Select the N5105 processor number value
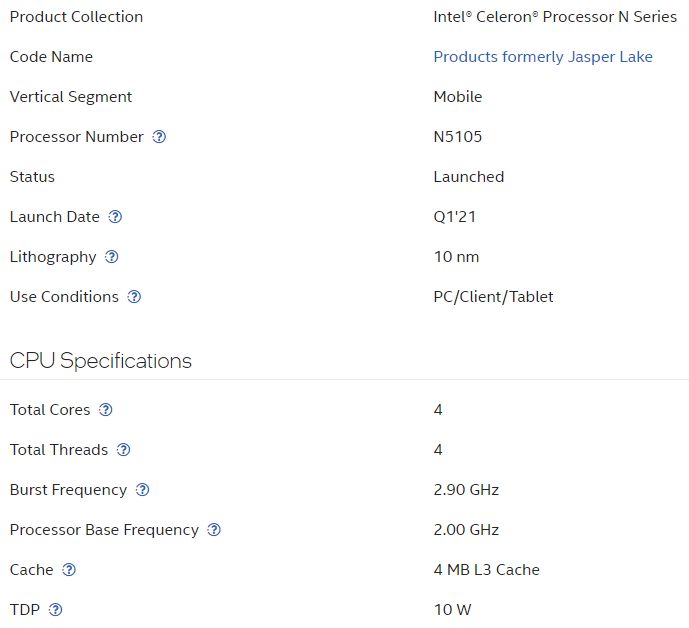Image resolution: width=689 pixels, height=628 pixels. click(457, 137)
